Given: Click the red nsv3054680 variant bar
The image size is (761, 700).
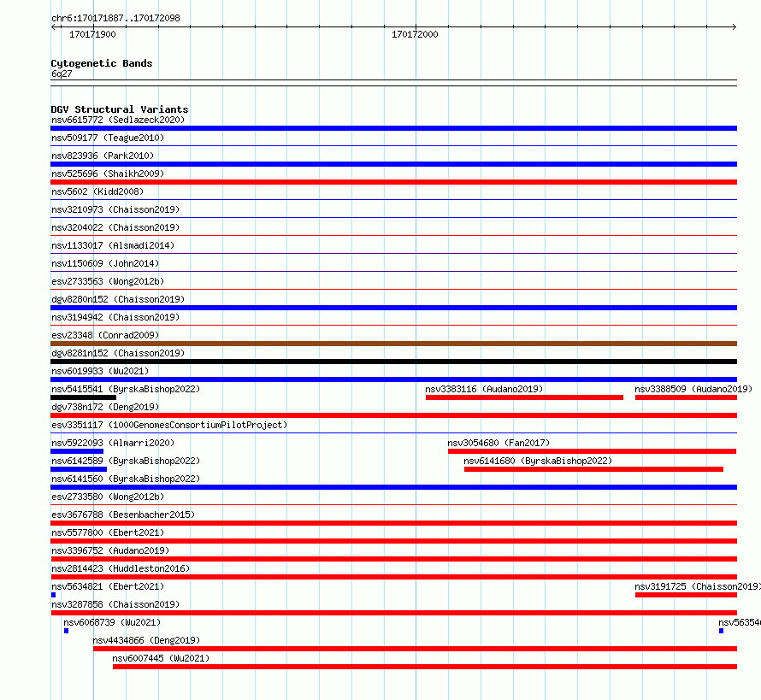Looking at the screenshot, I should (592, 451).
